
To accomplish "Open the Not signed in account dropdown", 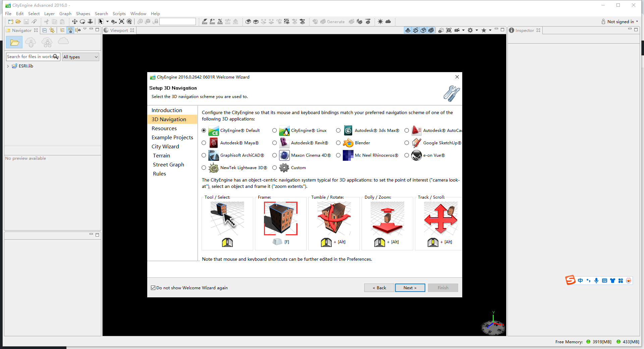I will coord(620,21).
